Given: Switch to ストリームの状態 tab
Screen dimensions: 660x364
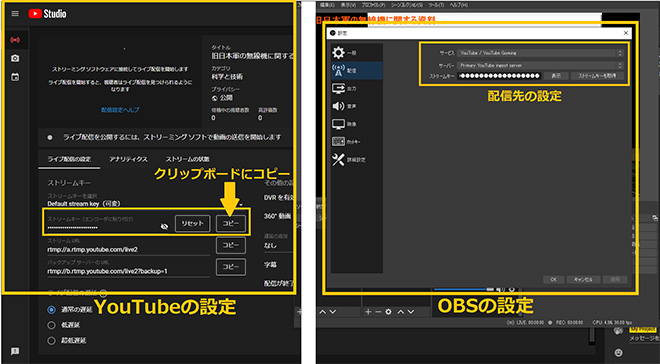Looking at the screenshot, I should (x=187, y=159).
